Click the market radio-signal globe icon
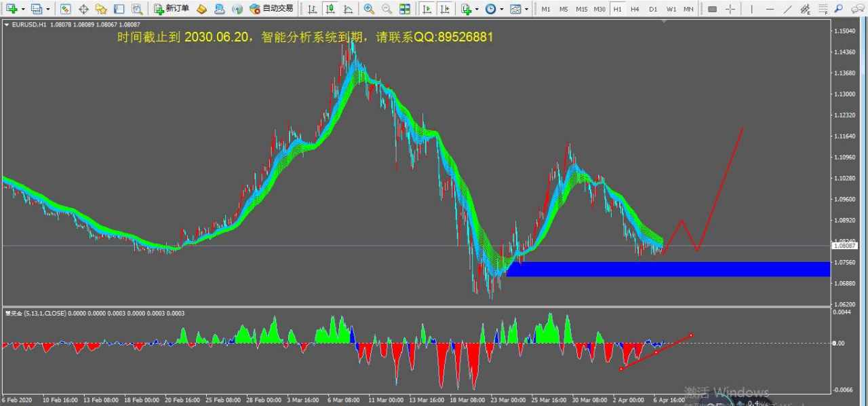 (237, 9)
